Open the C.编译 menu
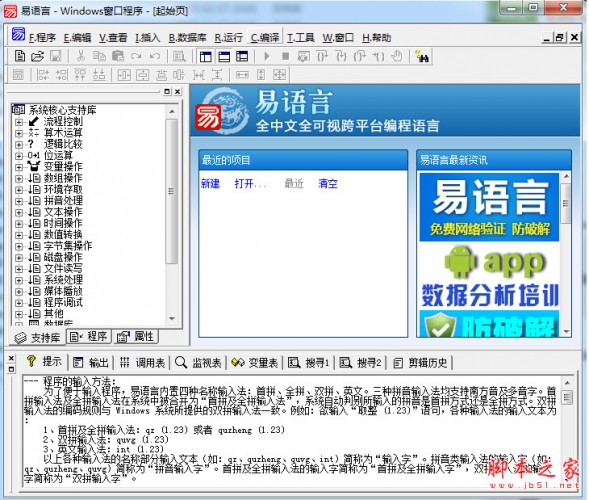Viewport: 589px width, 500px height. 264,38
